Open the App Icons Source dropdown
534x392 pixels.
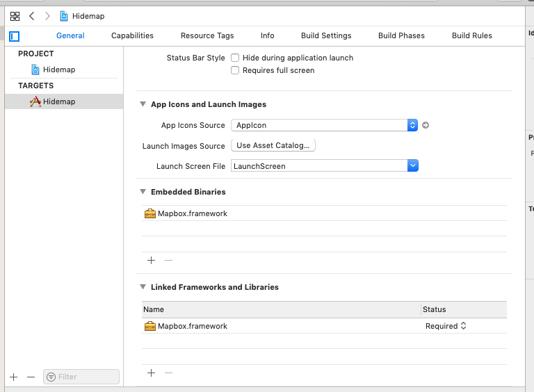412,125
